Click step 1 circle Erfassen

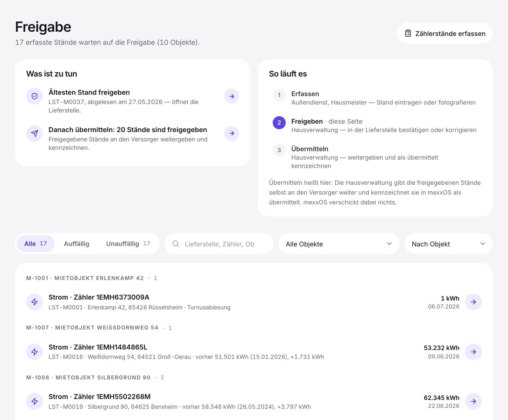tap(279, 95)
